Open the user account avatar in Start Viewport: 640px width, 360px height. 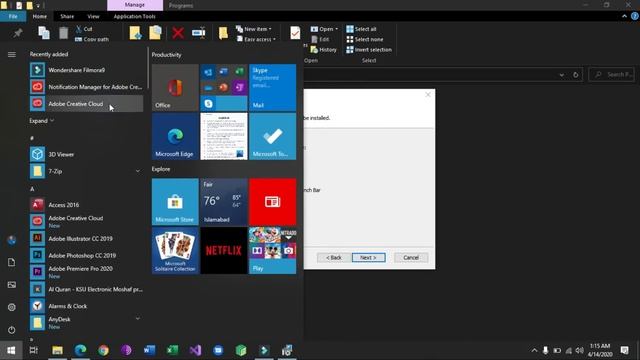(x=11, y=240)
